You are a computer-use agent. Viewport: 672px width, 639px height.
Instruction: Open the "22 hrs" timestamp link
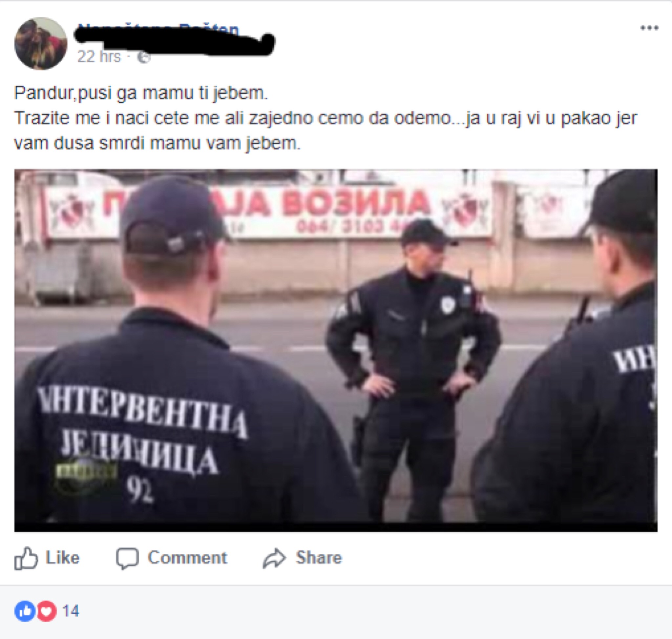coord(99,56)
